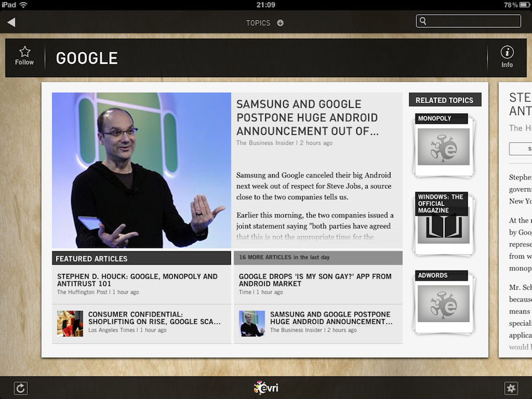Focus the search input field
The image size is (532, 399).
[469, 21]
